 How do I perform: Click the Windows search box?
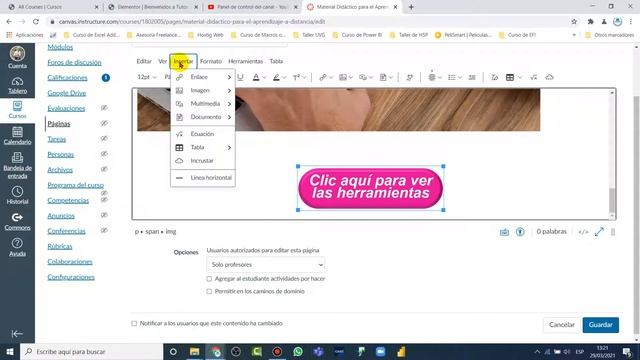(91, 351)
